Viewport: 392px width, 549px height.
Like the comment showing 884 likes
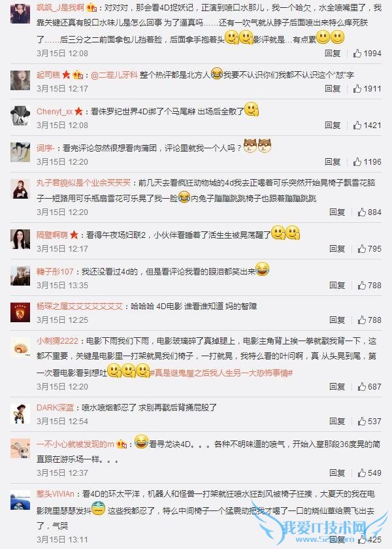point(361,212)
